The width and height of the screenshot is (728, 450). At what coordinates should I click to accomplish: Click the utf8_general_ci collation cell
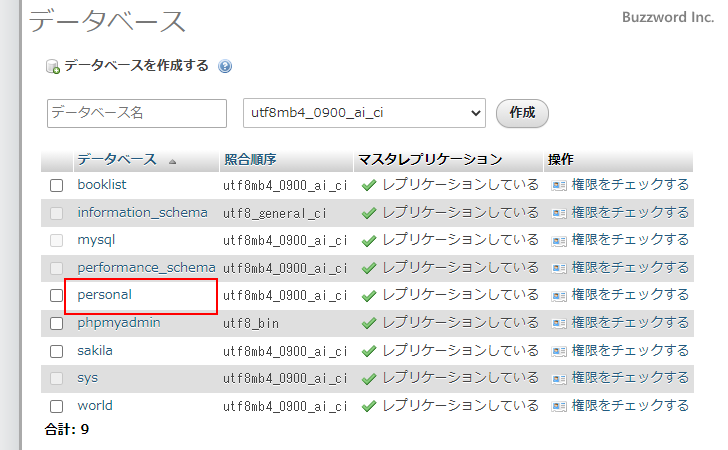[275, 214]
